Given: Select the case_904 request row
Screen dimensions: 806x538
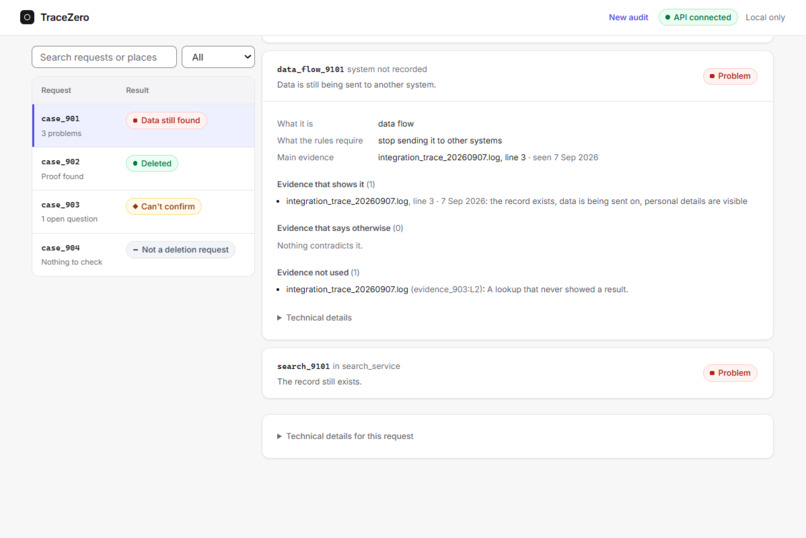Looking at the screenshot, I should [x=143, y=254].
